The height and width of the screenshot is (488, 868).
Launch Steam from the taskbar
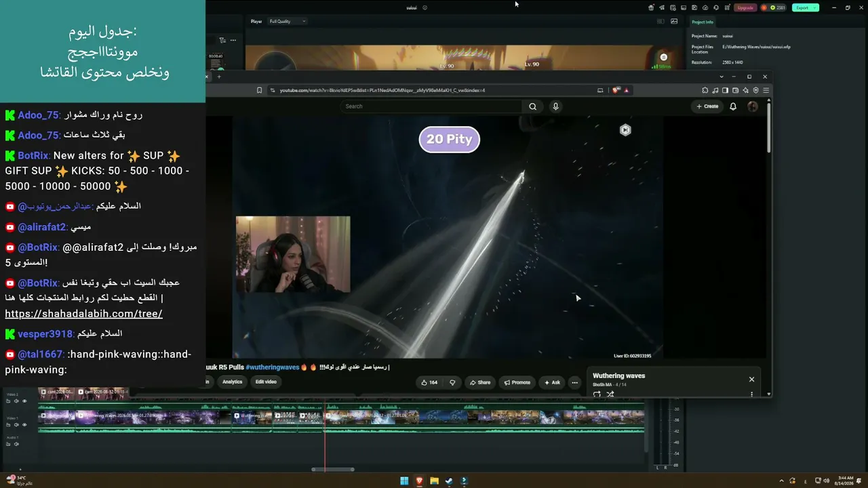[x=449, y=481]
